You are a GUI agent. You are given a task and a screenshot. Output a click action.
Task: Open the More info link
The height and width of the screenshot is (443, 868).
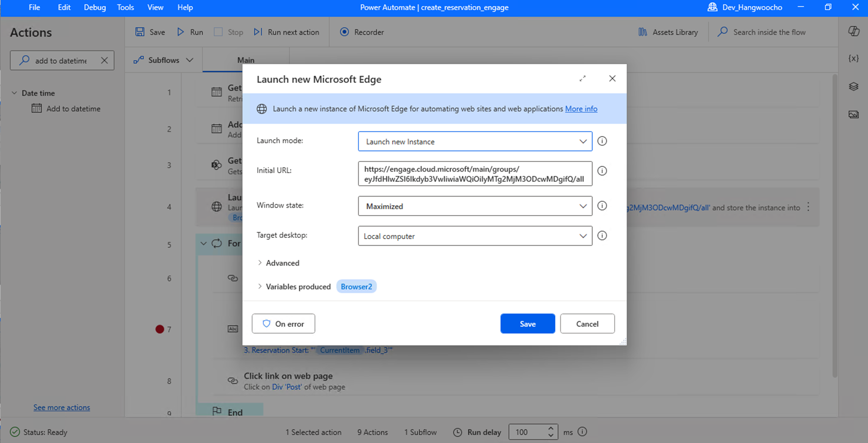point(581,109)
